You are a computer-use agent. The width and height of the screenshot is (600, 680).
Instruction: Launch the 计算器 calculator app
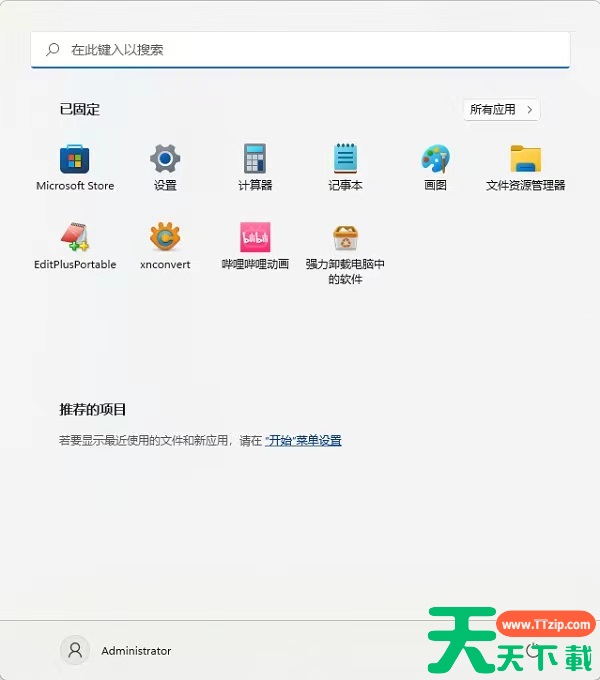pos(255,167)
